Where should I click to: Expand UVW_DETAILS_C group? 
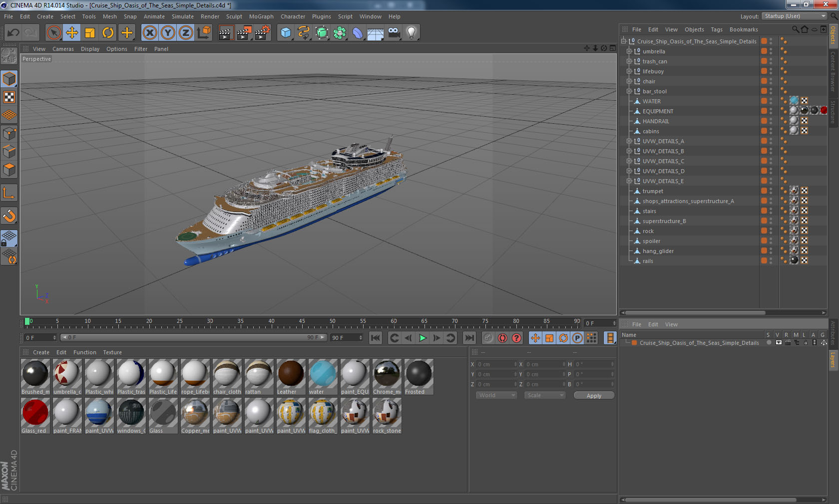pyautogui.click(x=629, y=161)
